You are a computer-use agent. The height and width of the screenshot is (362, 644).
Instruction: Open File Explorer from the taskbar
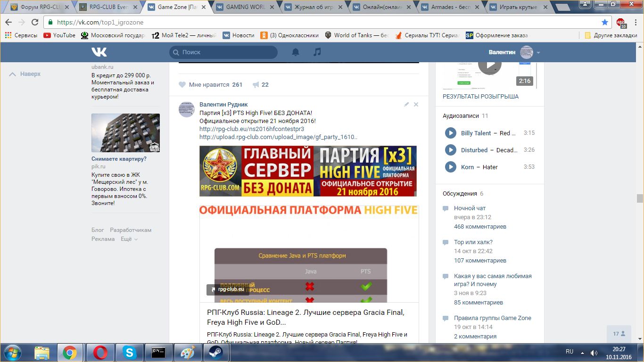(x=42, y=353)
